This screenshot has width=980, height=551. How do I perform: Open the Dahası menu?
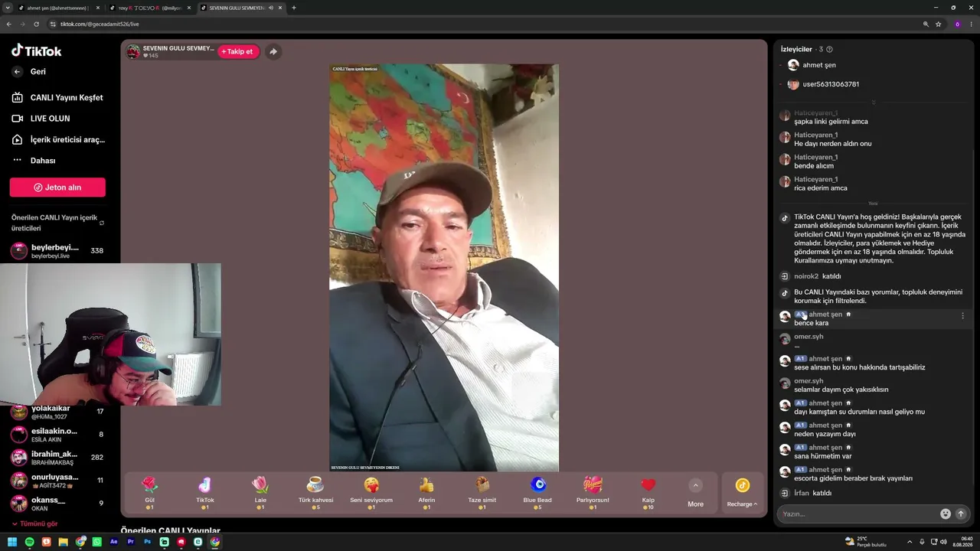[34, 161]
